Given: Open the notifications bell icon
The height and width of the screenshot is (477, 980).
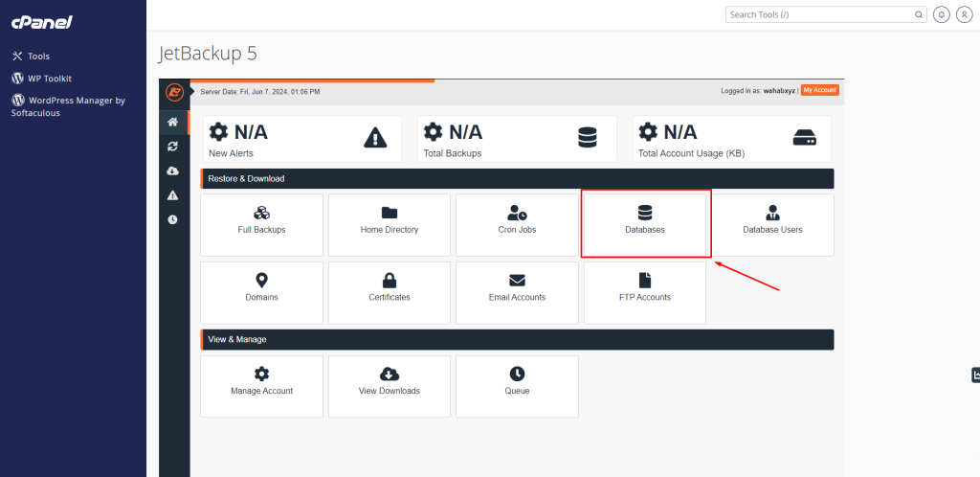Looking at the screenshot, I should pos(942,14).
